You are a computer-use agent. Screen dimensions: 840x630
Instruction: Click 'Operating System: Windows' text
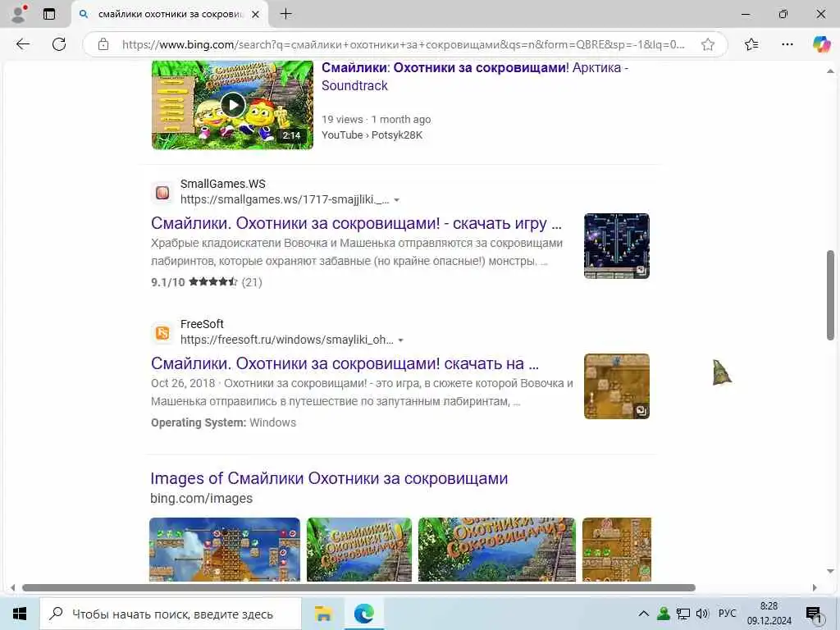(223, 422)
